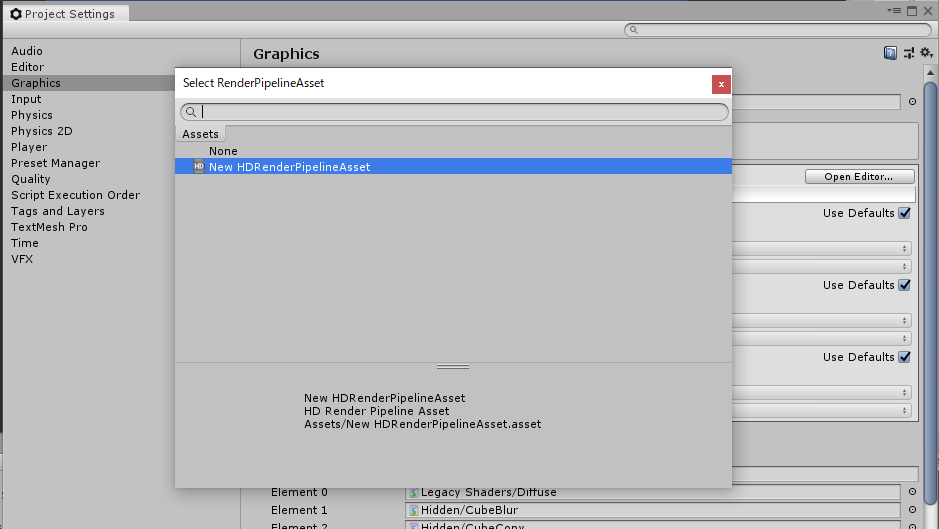This screenshot has width=939, height=529.
Task: Open the Editor settings category
Action: [28, 67]
